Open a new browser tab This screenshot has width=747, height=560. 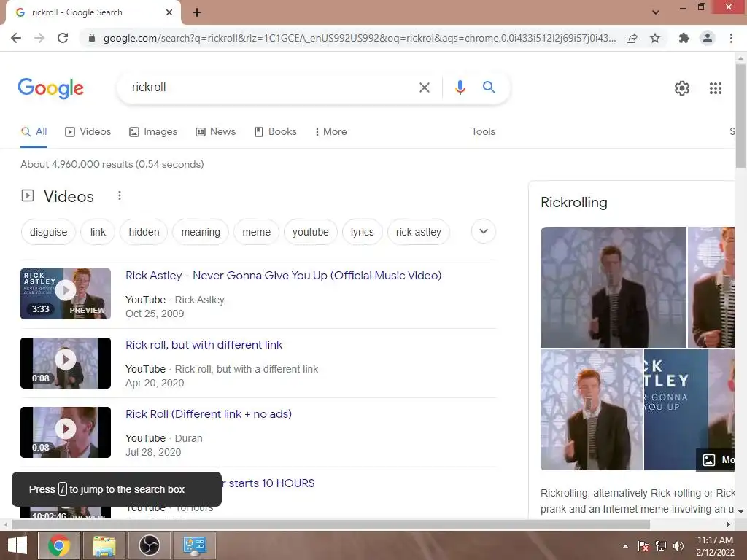(197, 12)
